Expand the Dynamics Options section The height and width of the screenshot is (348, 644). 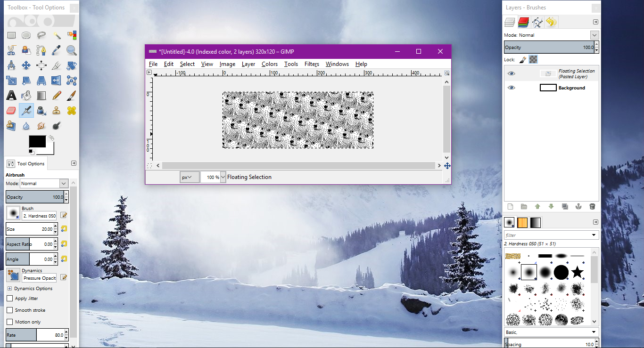pyautogui.click(x=9, y=289)
